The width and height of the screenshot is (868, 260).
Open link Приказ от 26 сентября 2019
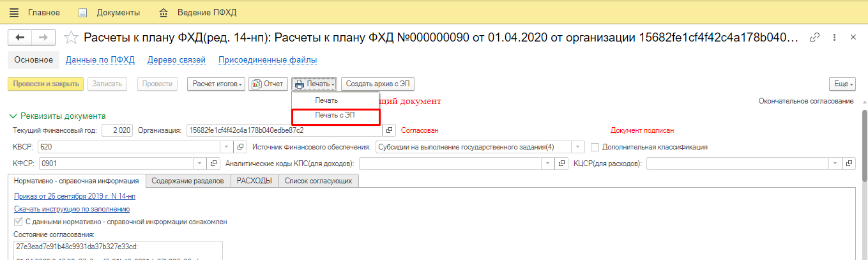coord(75,196)
